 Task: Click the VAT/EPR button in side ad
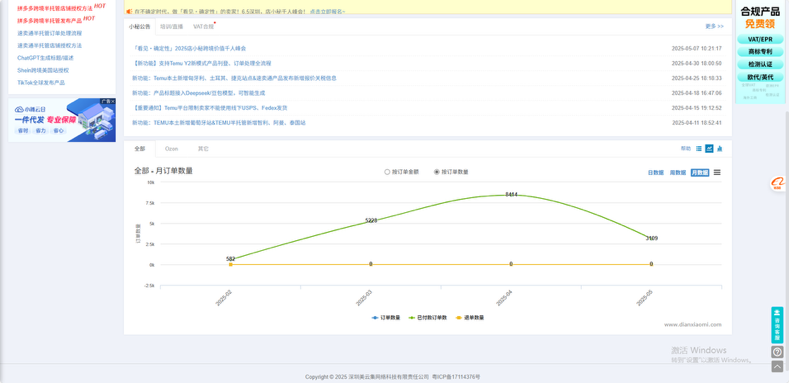pyautogui.click(x=760, y=39)
